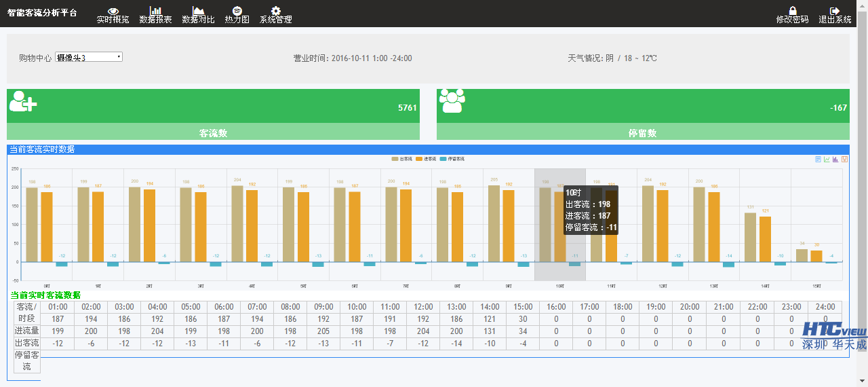This screenshot has height=387, width=868.
Task: Open 数据对比 area chart icon
Action: click(x=198, y=12)
